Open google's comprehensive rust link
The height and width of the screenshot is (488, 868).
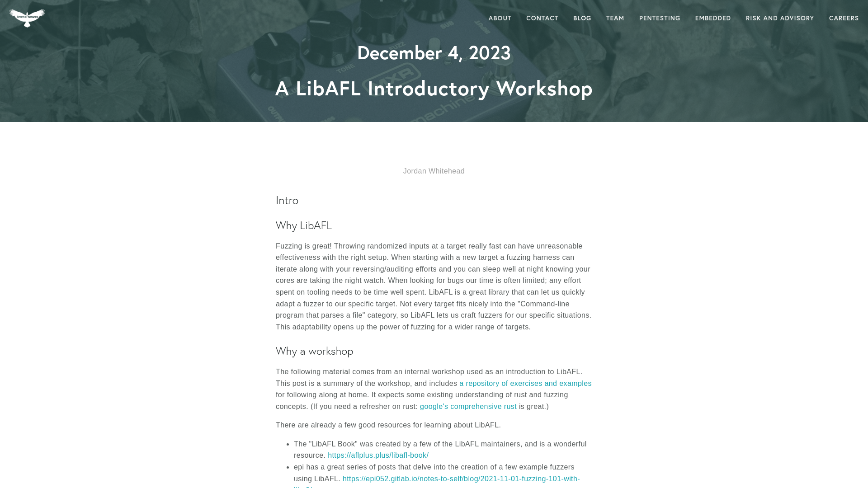468,406
